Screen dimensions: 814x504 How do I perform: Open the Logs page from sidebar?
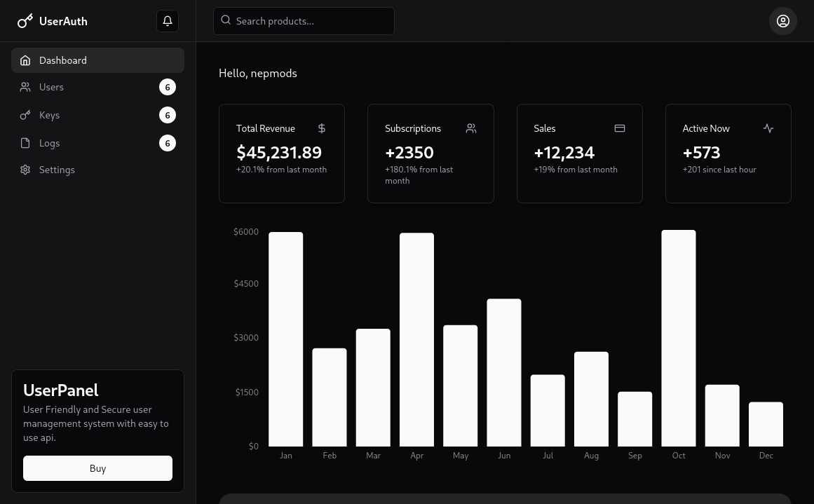click(x=49, y=143)
